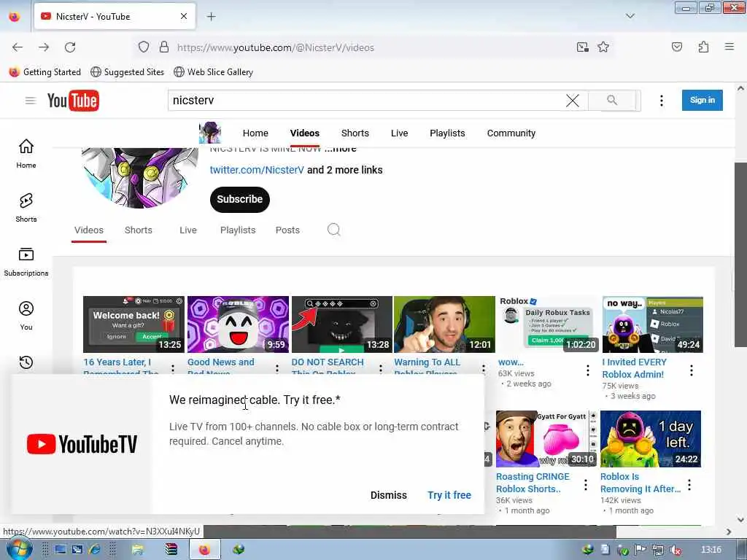Click the 13:16 taskbar clock

pos(711,550)
